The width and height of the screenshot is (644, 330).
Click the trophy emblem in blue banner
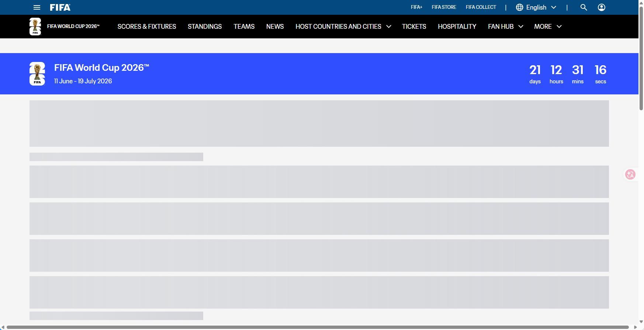click(x=37, y=74)
